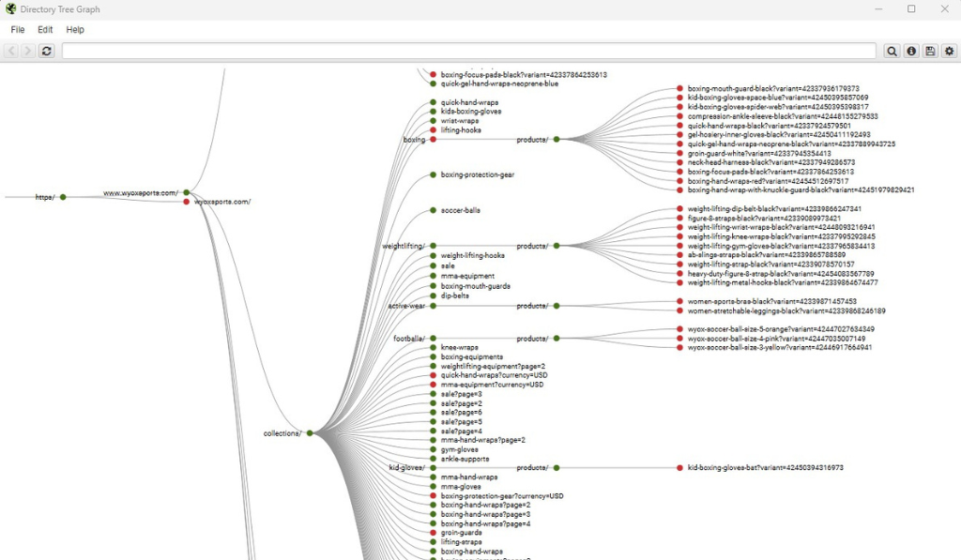Viewport: 961px width, 560px height.
Task: Select the mma-equipment?currency=USD node
Action: [x=434, y=385]
